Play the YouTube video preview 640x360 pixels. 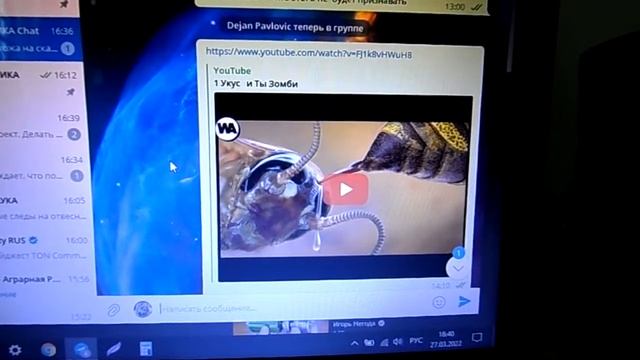(346, 189)
